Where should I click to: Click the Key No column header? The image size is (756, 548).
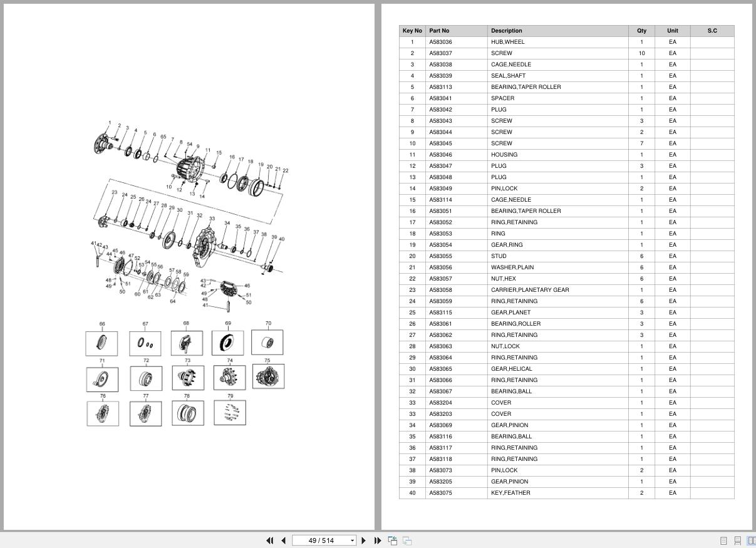412,31
